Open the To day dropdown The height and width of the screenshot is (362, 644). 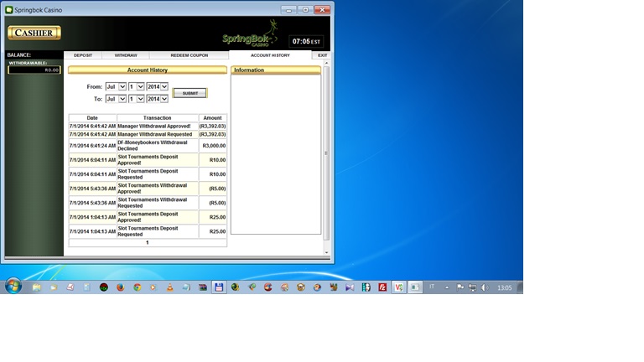tap(137, 99)
